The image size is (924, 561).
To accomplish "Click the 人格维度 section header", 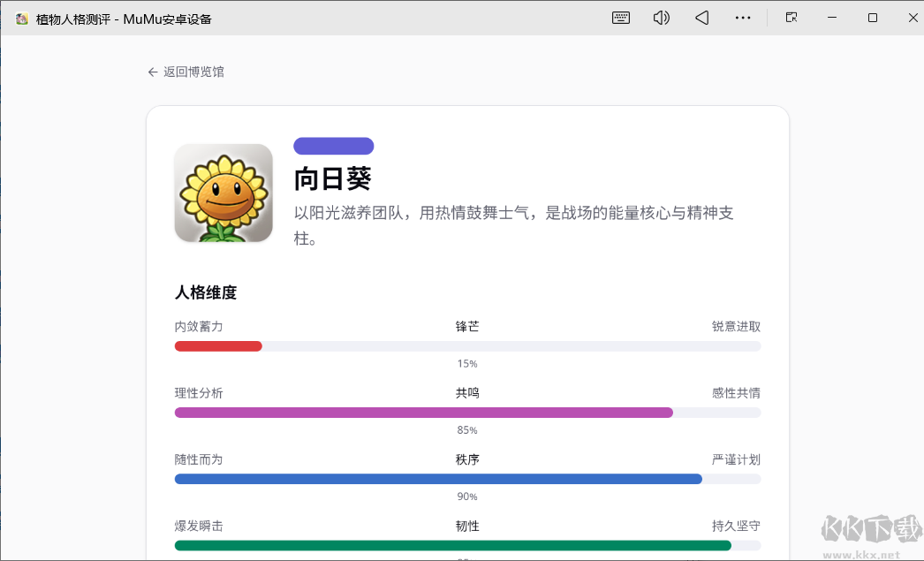I will click(200, 292).
